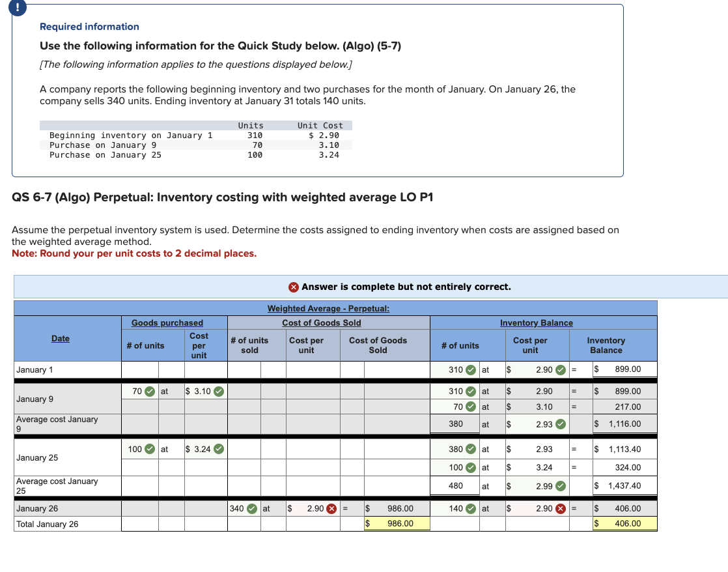Click the 899.00 balance in January 1 row
Screen dimensions: 728x572
coord(628,369)
